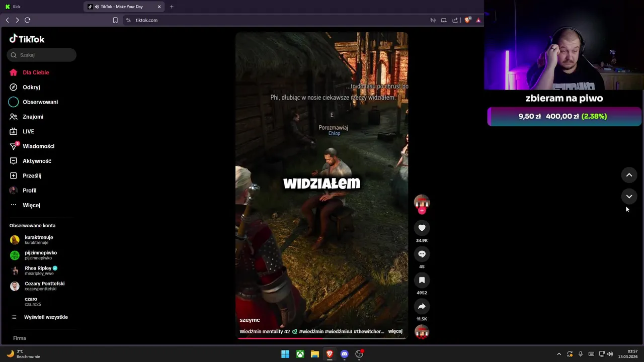Click the Firma footer text
Image resolution: width=644 pixels, height=362 pixels.
pos(19,338)
